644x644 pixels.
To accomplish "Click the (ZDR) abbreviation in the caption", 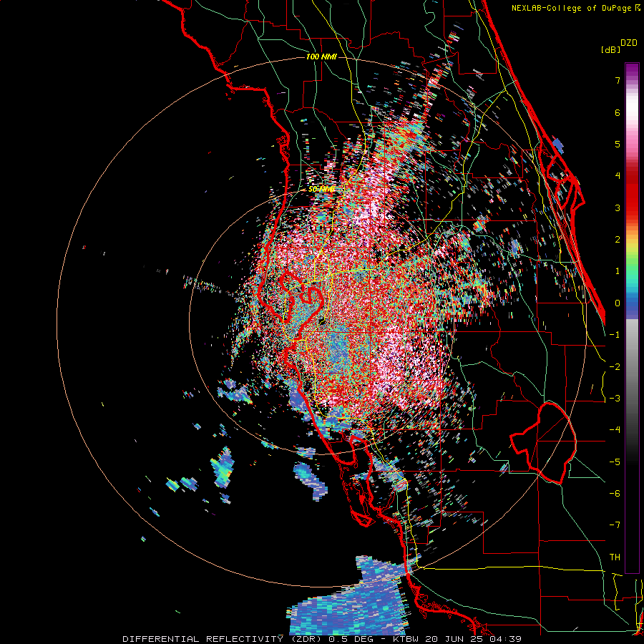I will [306, 639].
